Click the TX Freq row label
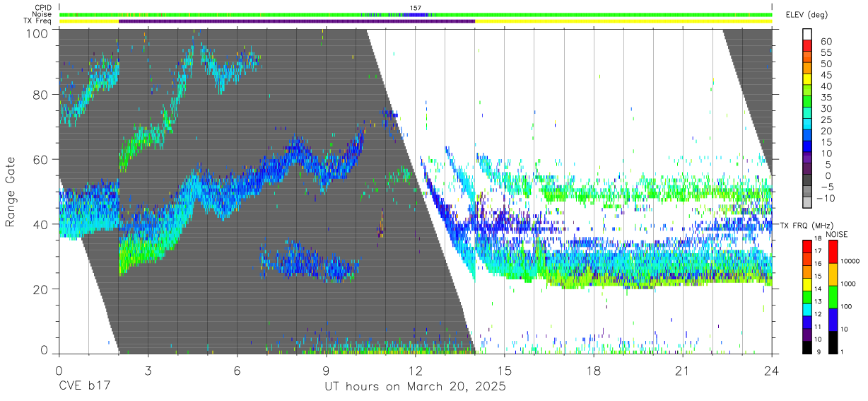This screenshot has width=868, height=401. tap(37, 21)
